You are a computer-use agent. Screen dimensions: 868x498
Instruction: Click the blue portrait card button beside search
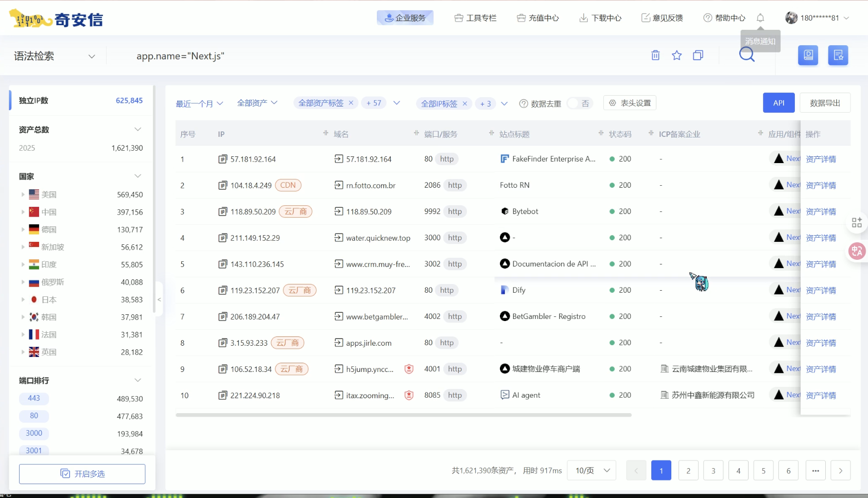click(x=808, y=55)
